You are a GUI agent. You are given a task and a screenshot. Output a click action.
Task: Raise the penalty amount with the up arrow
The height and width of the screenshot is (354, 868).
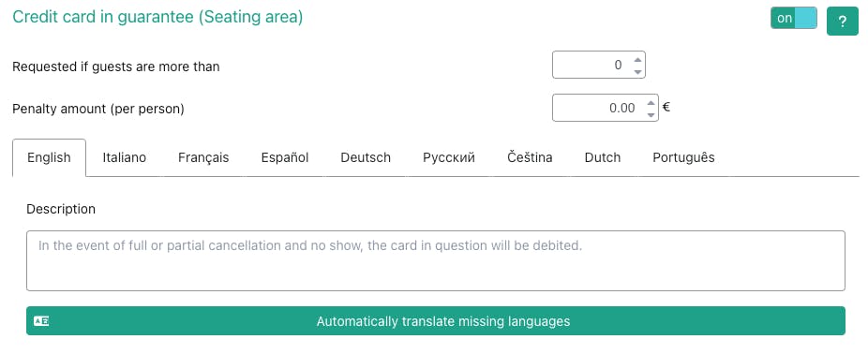[x=651, y=103]
